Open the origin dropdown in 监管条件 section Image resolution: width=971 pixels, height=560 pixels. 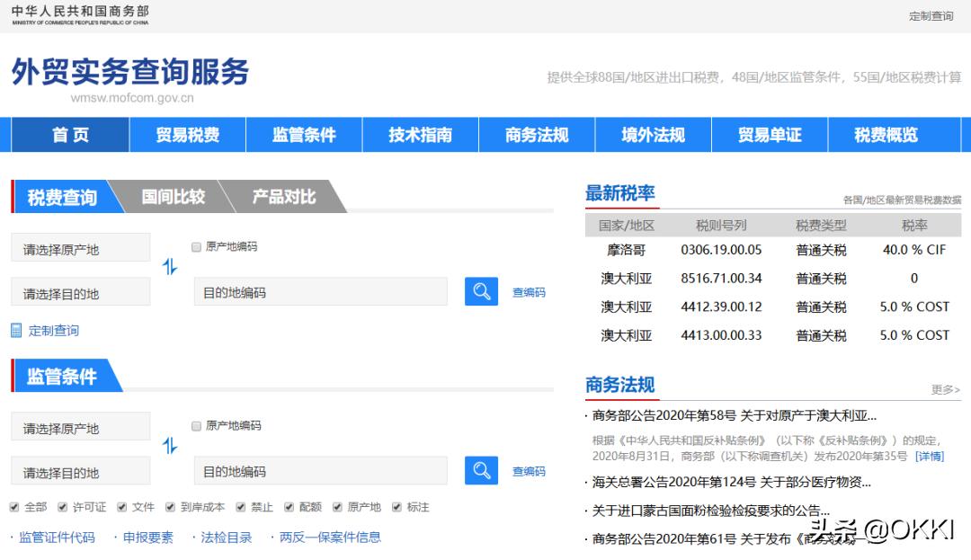point(80,425)
